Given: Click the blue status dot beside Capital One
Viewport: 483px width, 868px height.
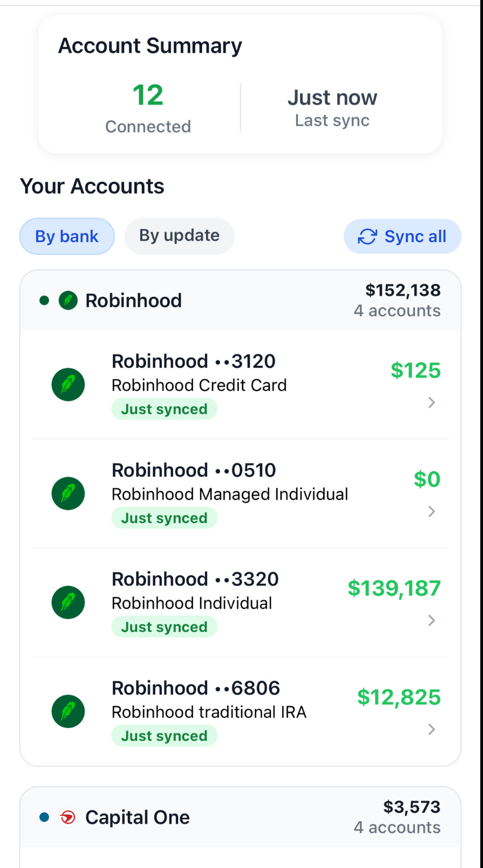Looking at the screenshot, I should (x=44, y=817).
